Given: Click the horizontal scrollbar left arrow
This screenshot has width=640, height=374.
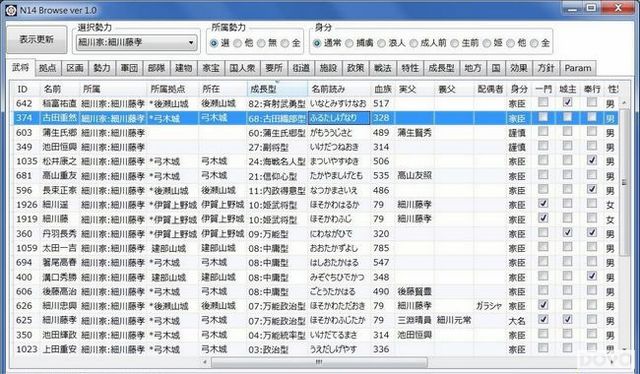Looking at the screenshot, I should pos(205,362).
